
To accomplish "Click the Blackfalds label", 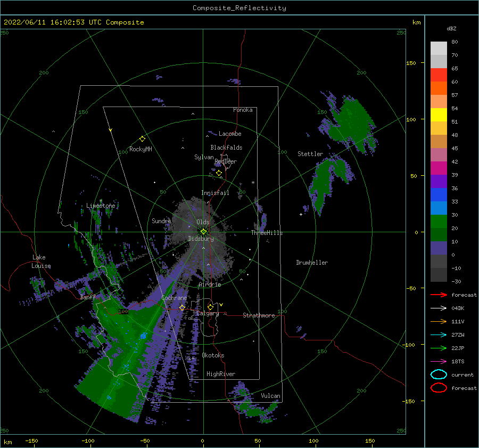I will pos(226,148).
